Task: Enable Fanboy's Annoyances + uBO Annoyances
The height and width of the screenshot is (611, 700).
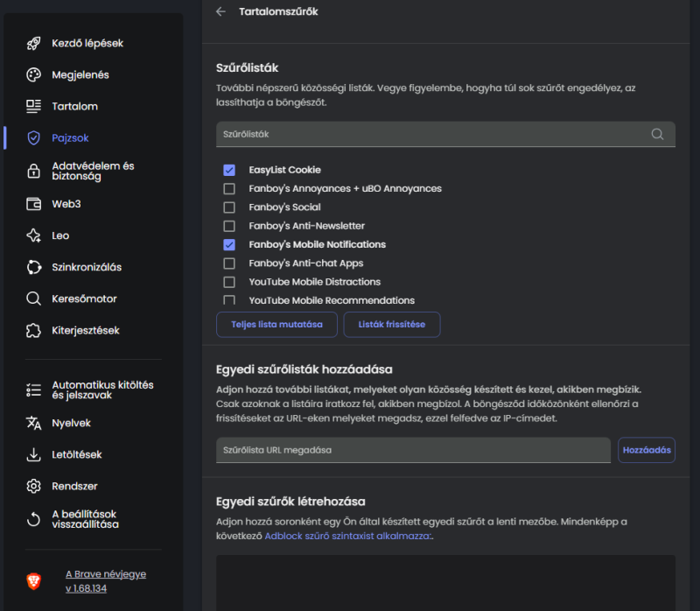Action: pos(229,189)
